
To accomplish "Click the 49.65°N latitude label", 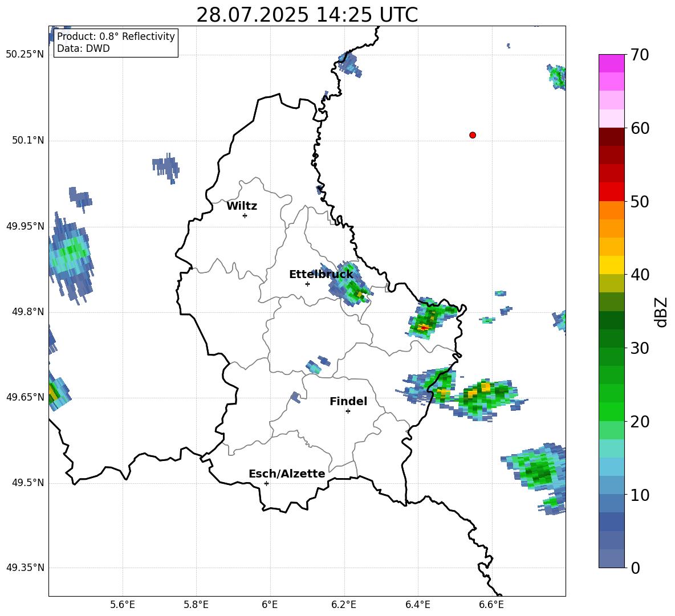I will [25, 397].
